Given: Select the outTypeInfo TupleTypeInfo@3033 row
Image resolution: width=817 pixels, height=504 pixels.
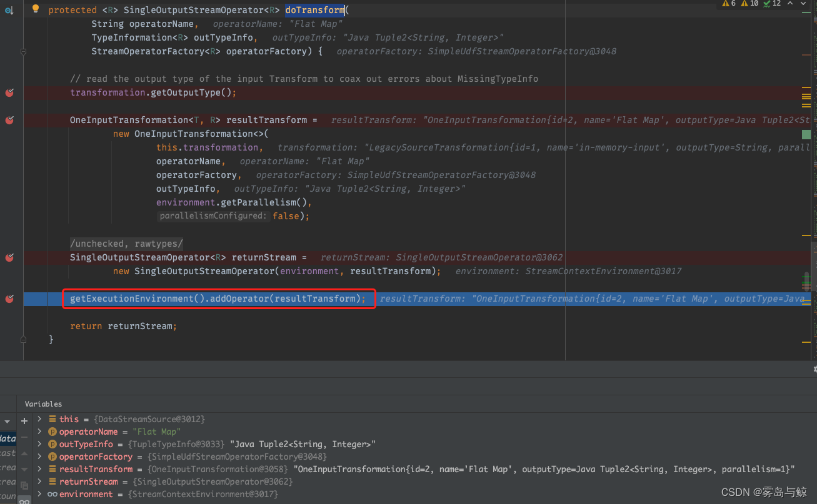Looking at the screenshot, I should pyautogui.click(x=425, y=444).
